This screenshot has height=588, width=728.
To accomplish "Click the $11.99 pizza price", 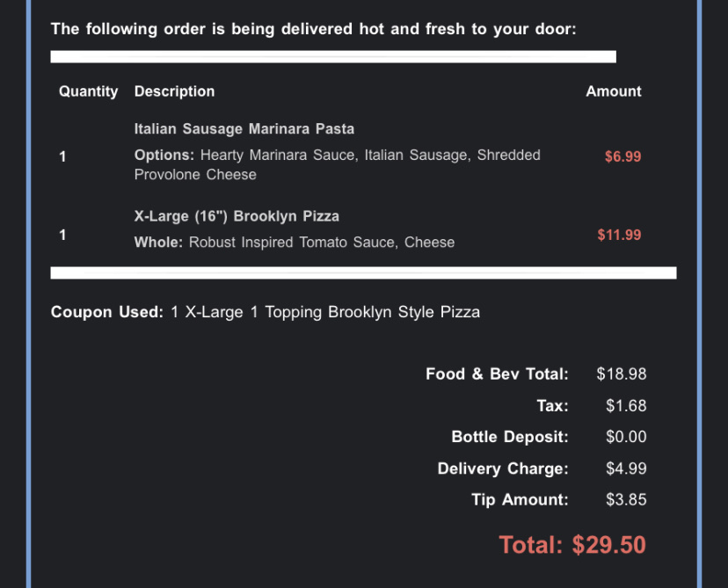I will (619, 235).
